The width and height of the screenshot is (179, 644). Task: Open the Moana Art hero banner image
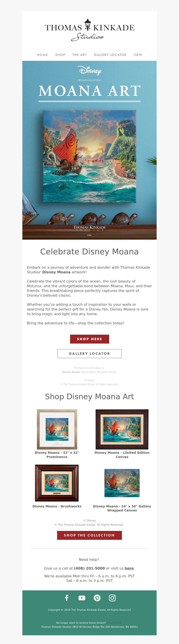tap(89, 150)
